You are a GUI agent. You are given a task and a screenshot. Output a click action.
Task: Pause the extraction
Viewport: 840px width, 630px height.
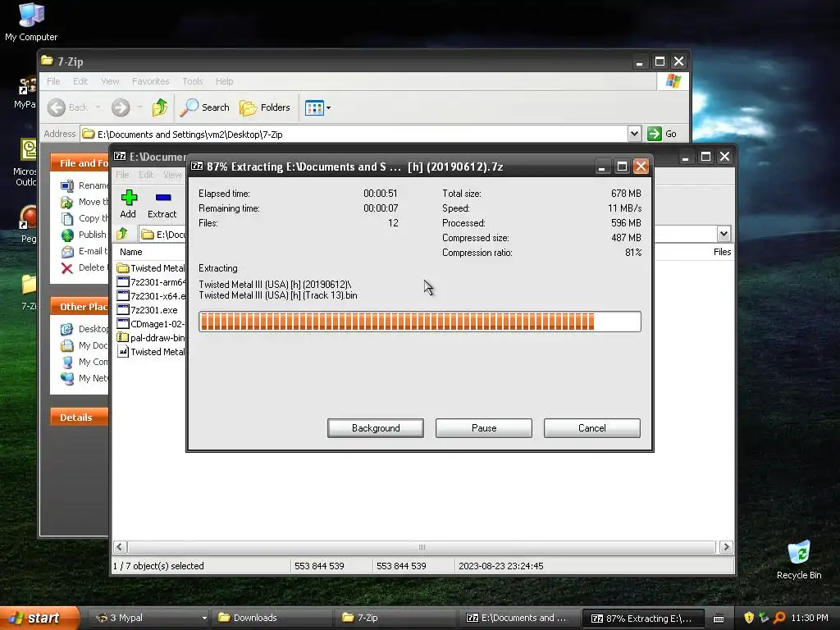click(x=484, y=428)
